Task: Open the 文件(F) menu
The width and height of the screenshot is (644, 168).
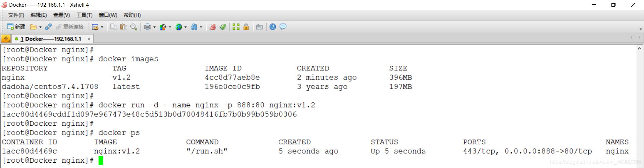Action: (16, 15)
